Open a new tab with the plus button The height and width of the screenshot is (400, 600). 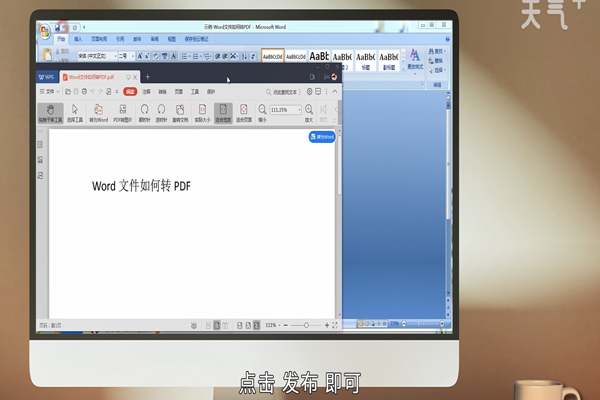148,77
